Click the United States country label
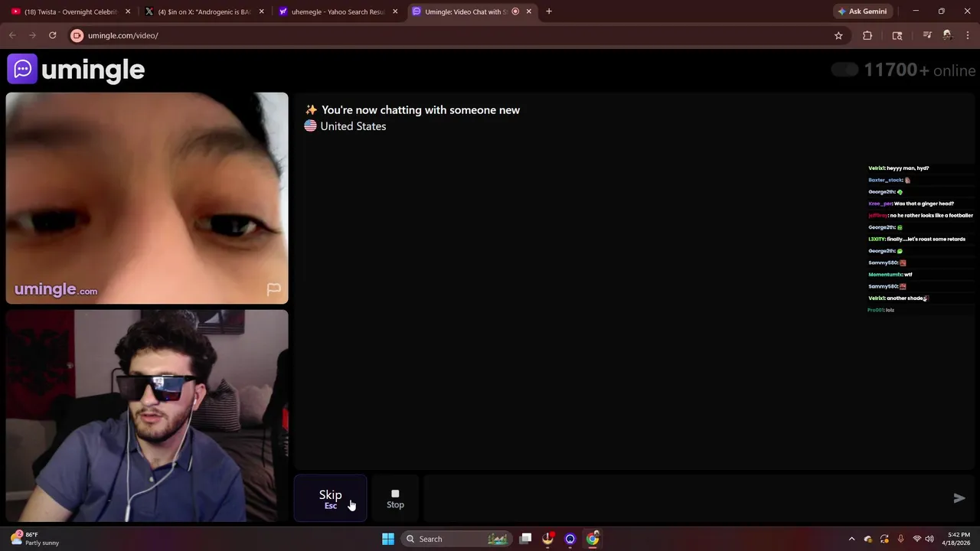980x551 pixels. coord(353,126)
